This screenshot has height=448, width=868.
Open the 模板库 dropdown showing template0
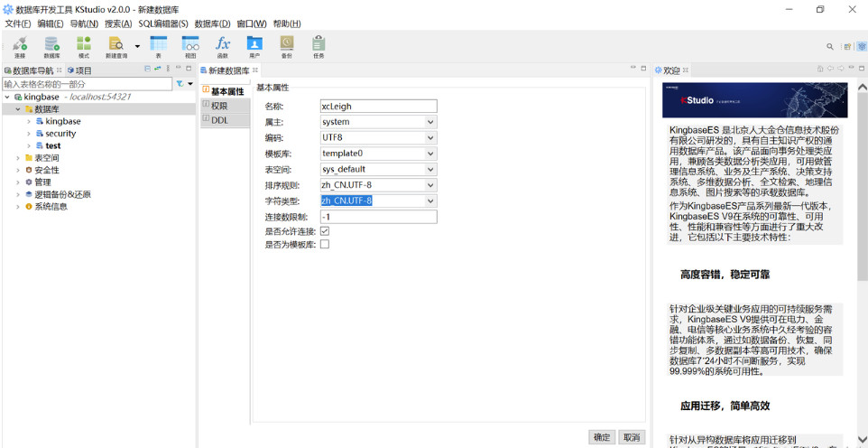point(430,154)
